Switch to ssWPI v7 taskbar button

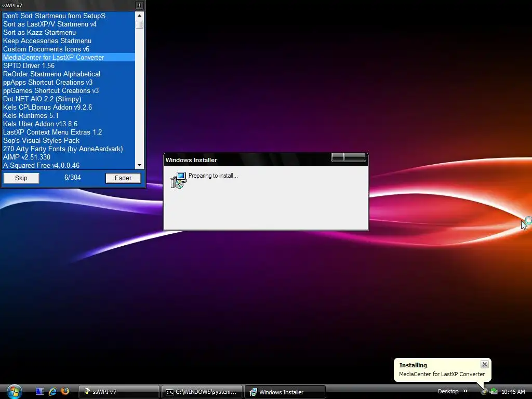[x=119, y=392]
